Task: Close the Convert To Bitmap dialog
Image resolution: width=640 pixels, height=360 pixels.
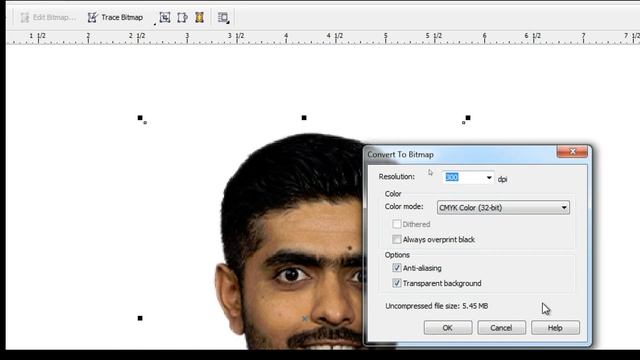Action: pos(572,151)
